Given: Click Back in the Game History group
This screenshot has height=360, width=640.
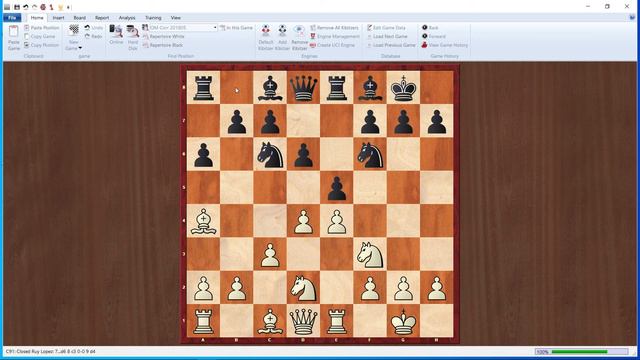Looking at the screenshot, I should (430, 28).
